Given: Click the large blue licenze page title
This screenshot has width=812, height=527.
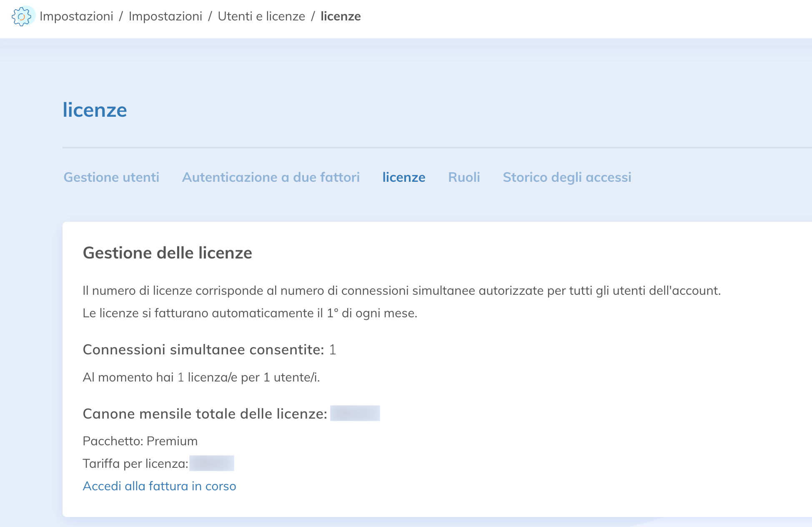Looking at the screenshot, I should [95, 110].
